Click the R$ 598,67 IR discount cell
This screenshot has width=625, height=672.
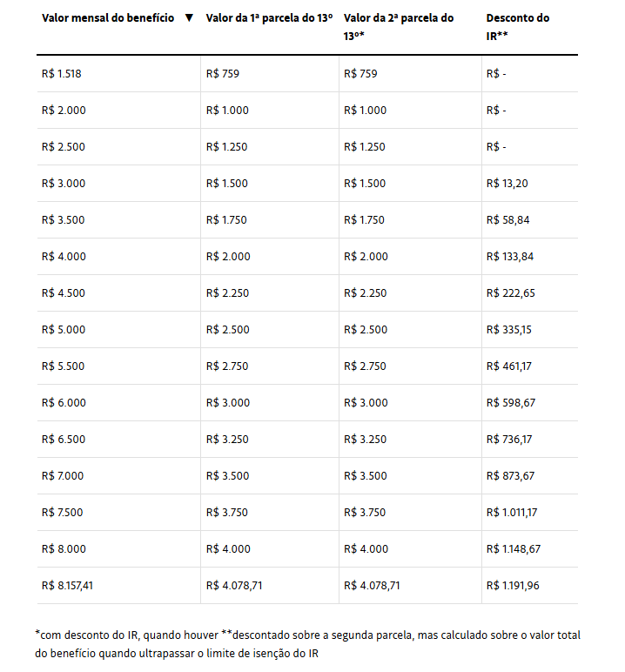(x=511, y=403)
